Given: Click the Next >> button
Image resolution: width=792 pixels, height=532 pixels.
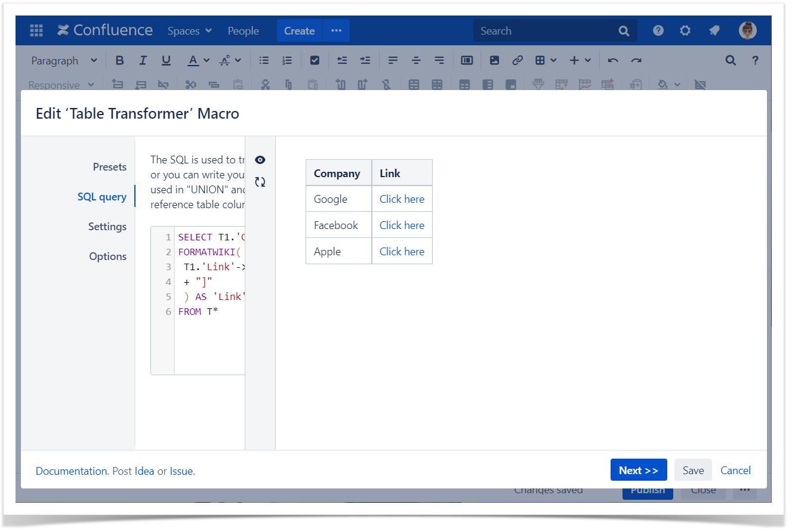Looking at the screenshot, I should (x=638, y=470).
